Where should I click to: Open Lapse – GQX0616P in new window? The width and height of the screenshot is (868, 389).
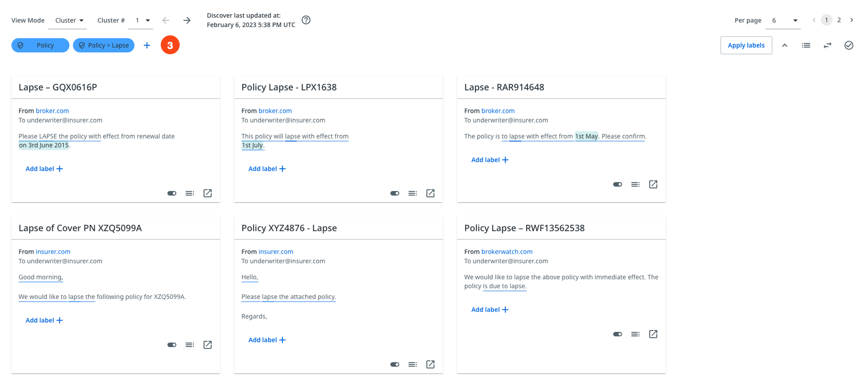[x=207, y=193]
